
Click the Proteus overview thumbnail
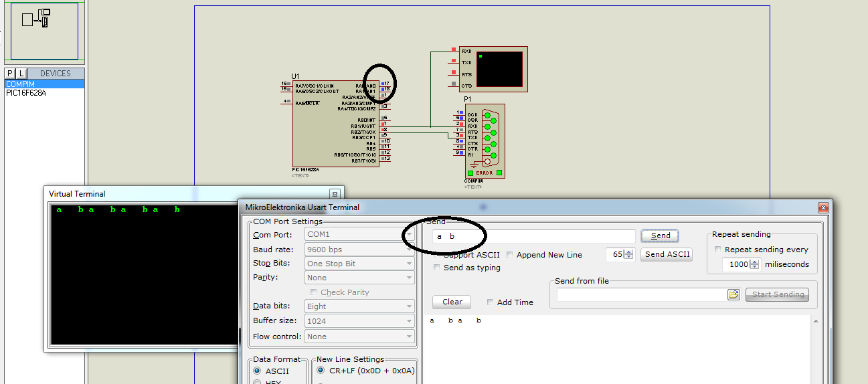44,31
